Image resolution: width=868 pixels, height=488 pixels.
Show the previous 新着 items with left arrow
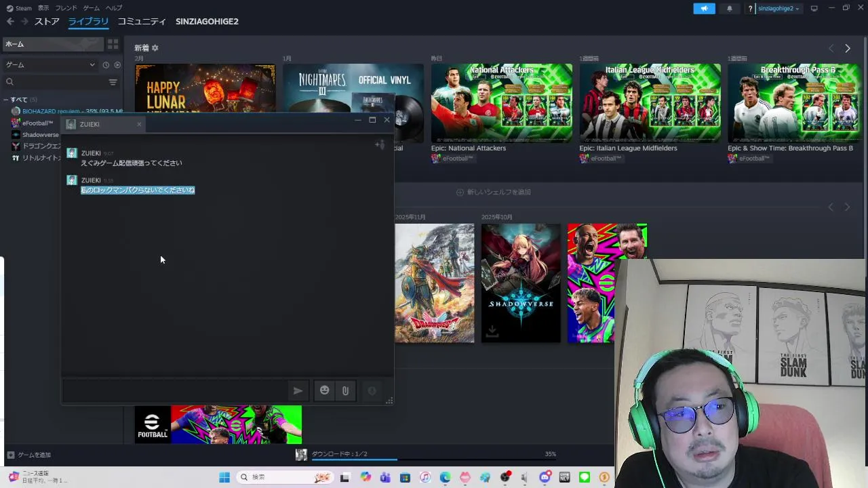click(831, 48)
